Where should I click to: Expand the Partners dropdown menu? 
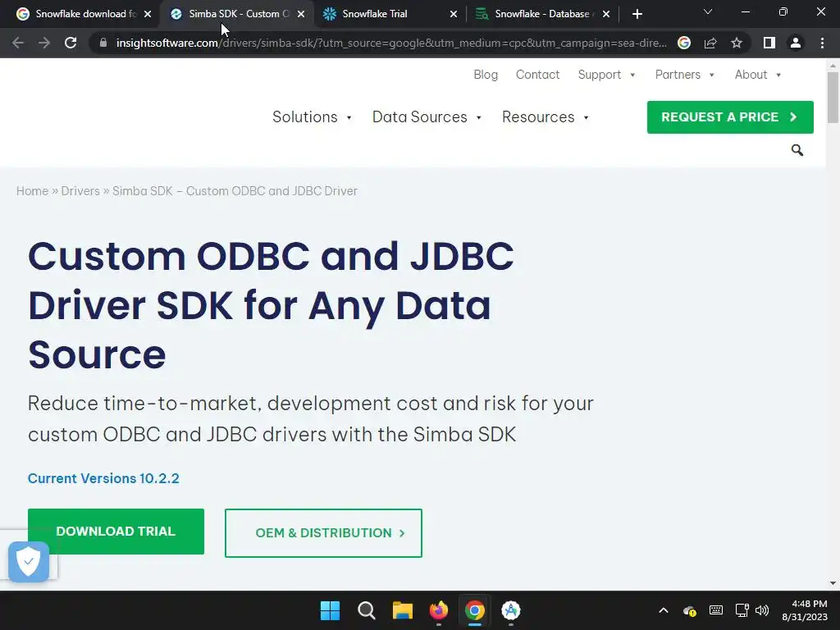coord(685,75)
